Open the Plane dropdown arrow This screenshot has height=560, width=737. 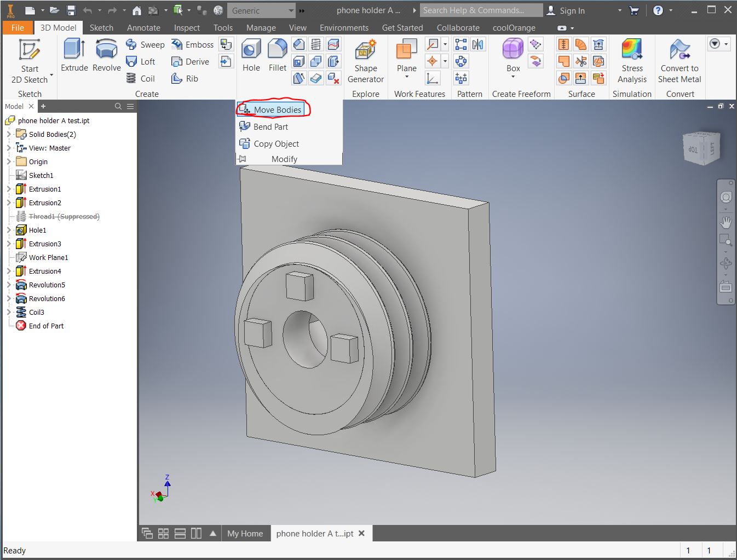[406, 77]
